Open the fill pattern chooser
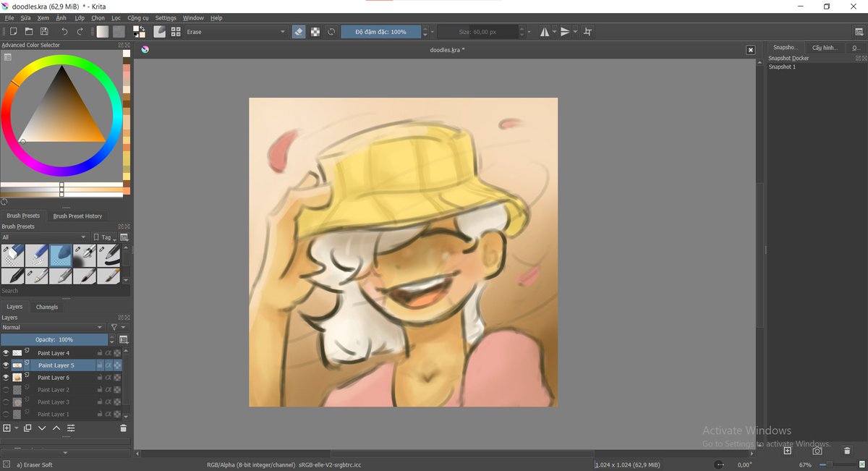This screenshot has height=471, width=868. pos(119,32)
